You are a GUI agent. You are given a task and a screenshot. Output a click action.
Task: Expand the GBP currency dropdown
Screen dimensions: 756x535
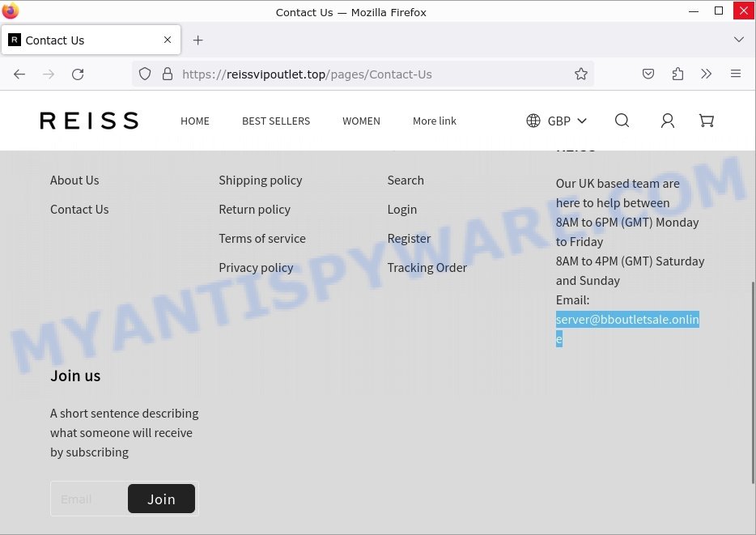point(567,121)
